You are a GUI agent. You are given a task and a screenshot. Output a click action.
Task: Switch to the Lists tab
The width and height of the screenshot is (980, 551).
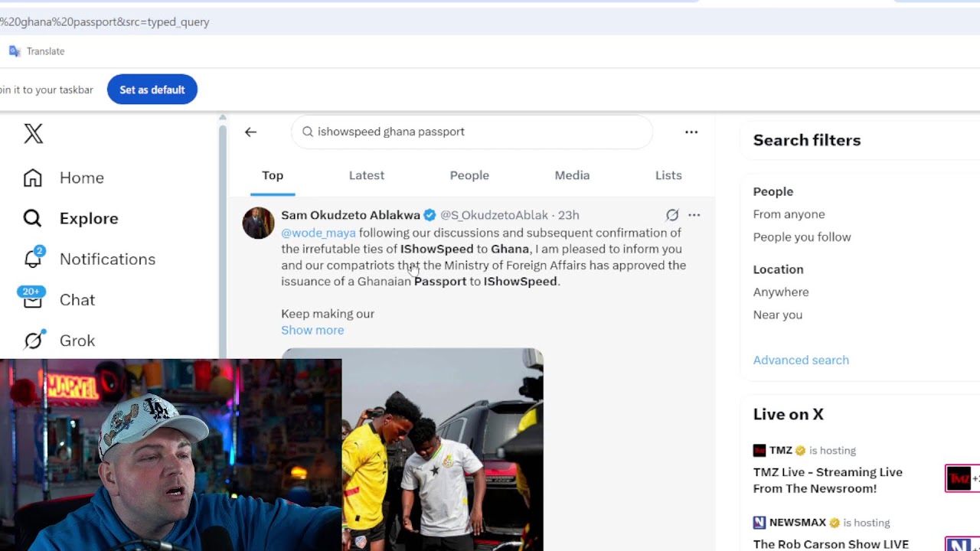coord(668,175)
